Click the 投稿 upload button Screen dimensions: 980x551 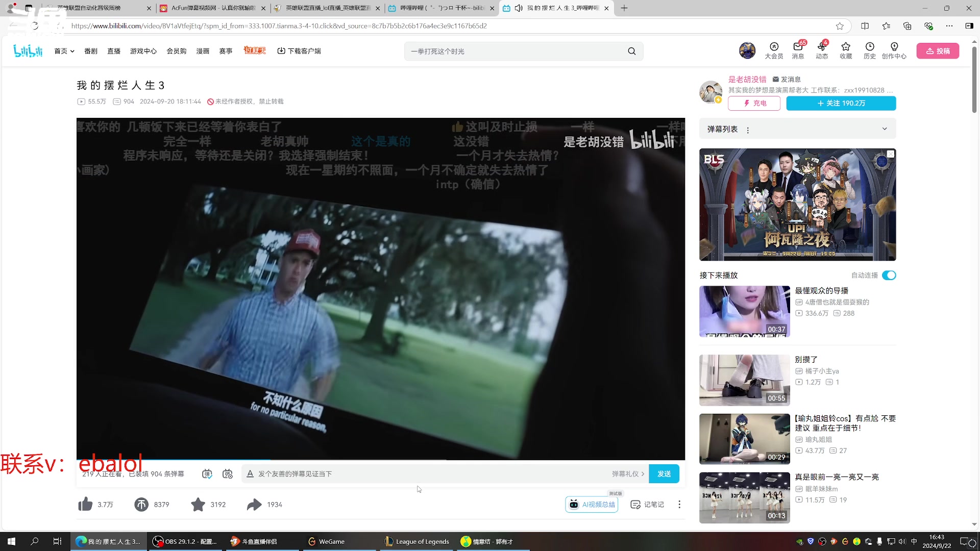(x=938, y=51)
